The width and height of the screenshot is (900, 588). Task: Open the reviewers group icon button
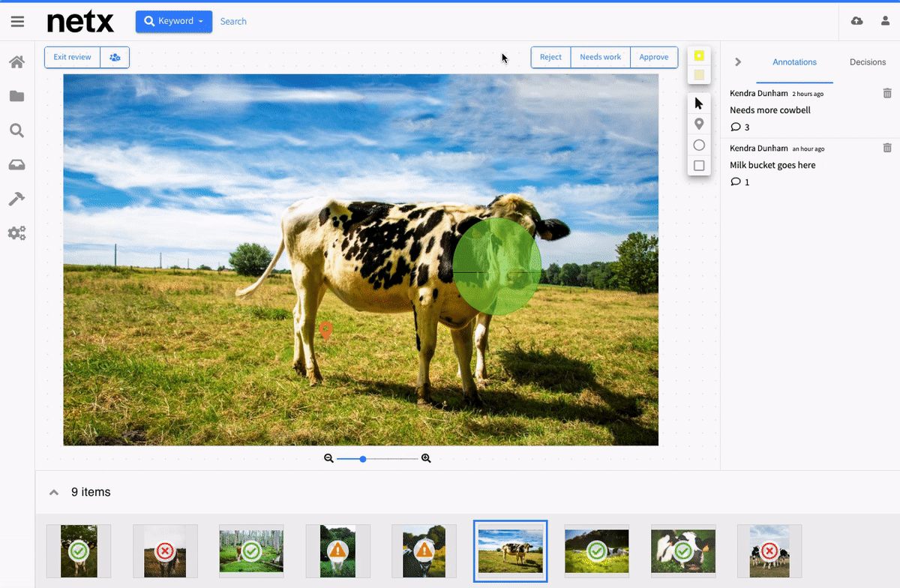[115, 57]
